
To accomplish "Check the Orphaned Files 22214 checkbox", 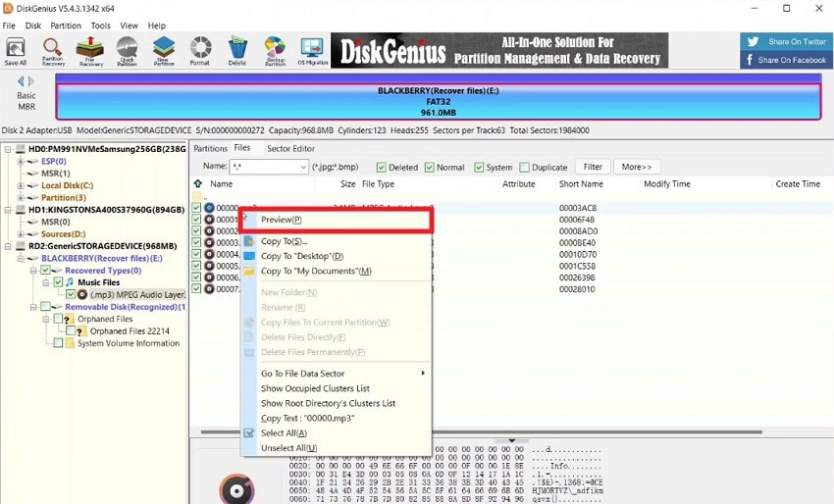I will 71,330.
